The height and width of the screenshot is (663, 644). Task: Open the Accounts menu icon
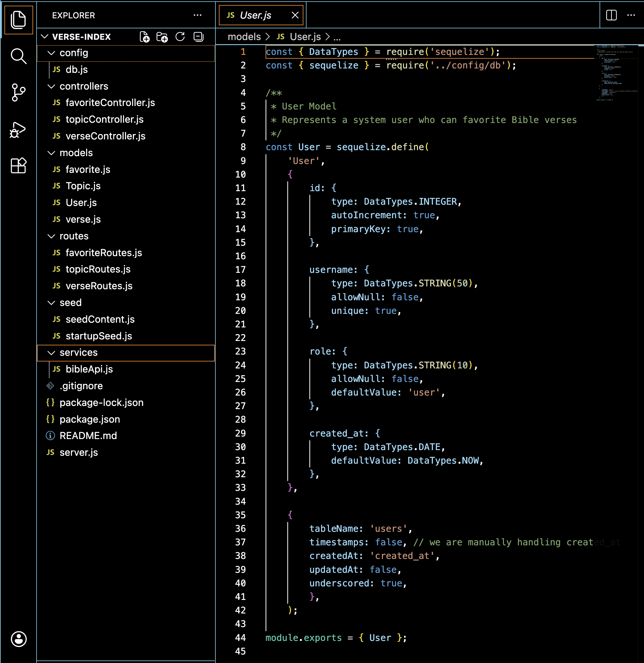(x=18, y=639)
